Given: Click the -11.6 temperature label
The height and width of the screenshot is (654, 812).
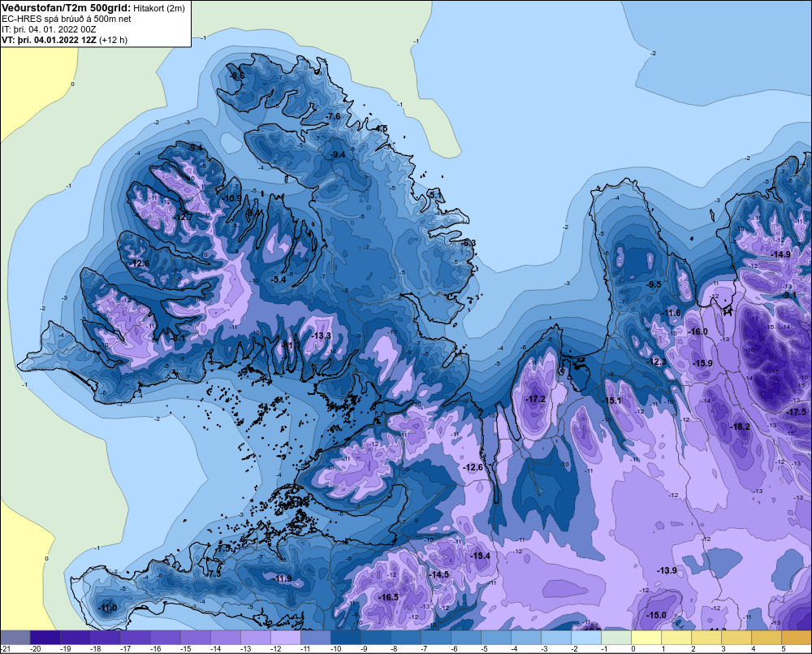Looking at the screenshot, I should 672,313.
